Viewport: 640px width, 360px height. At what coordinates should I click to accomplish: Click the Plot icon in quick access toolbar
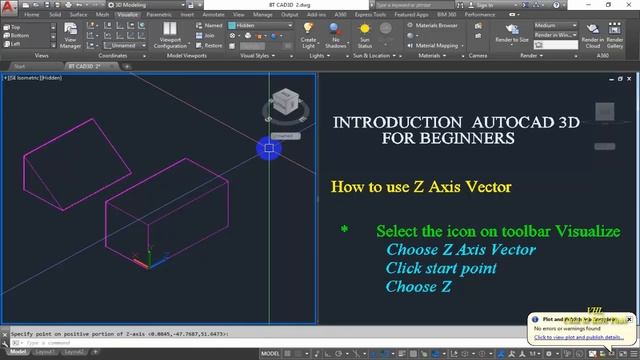point(68,5)
